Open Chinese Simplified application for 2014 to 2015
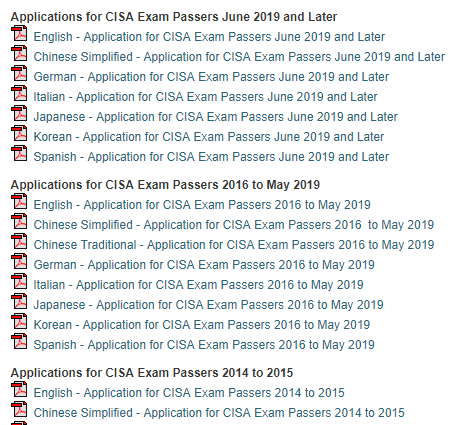This screenshot has width=465, height=425. point(219,413)
